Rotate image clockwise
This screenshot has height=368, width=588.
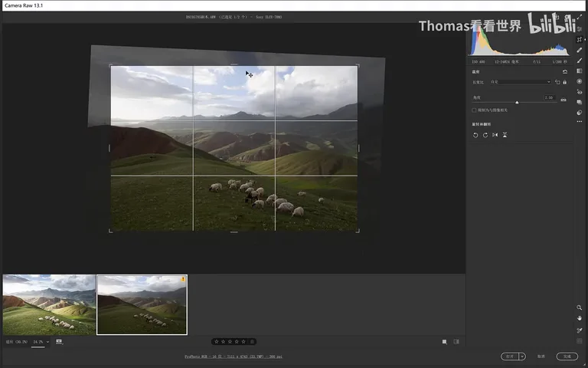[485, 135]
